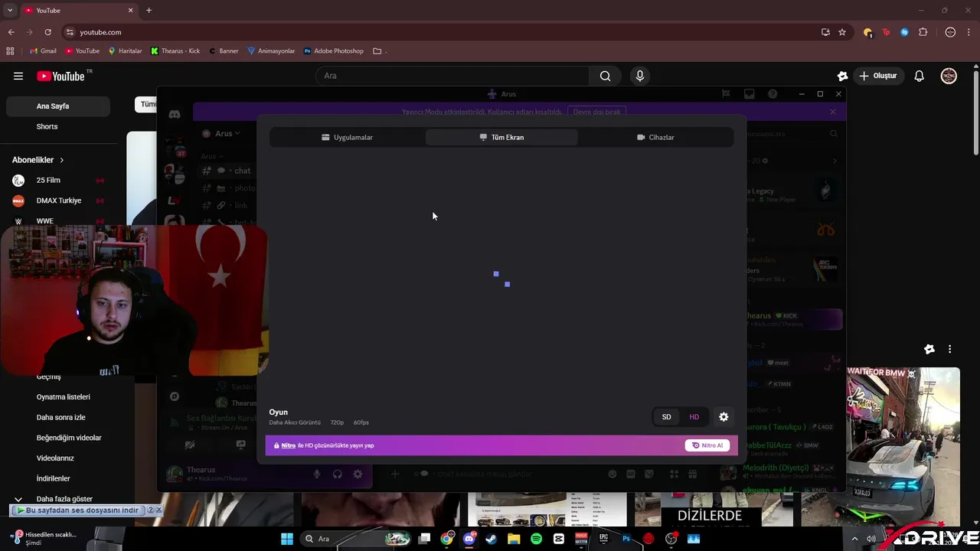Go back in Chrome
Viewport: 980px width, 551px height.
(x=11, y=32)
